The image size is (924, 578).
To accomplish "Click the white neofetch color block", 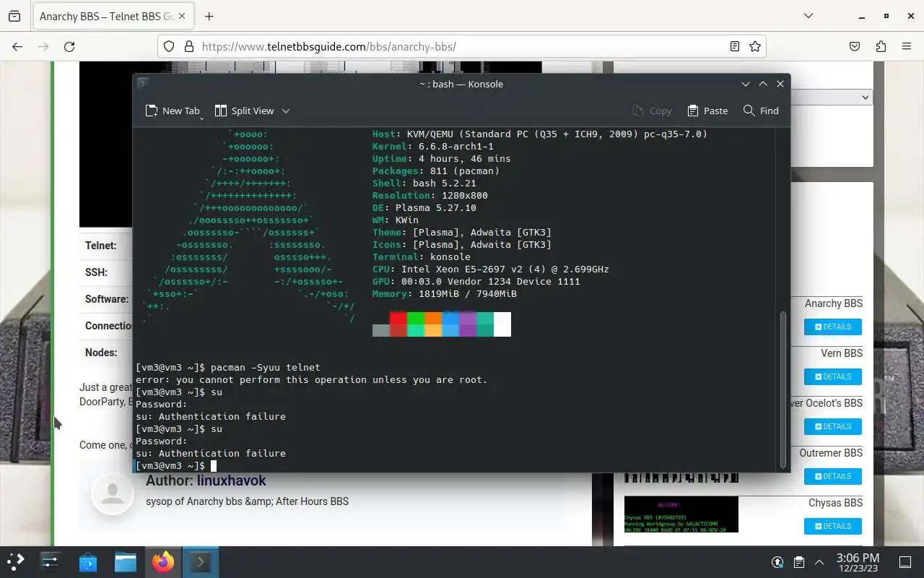I will tap(502, 324).
